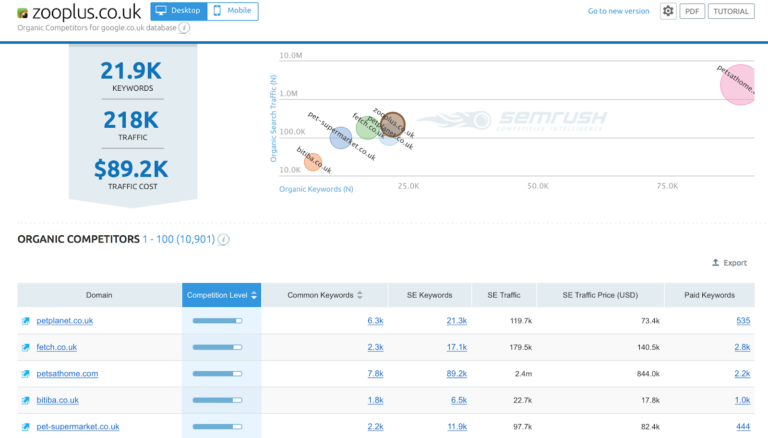Switch to Mobile view
The height and width of the screenshot is (438, 768).
pyautogui.click(x=233, y=11)
